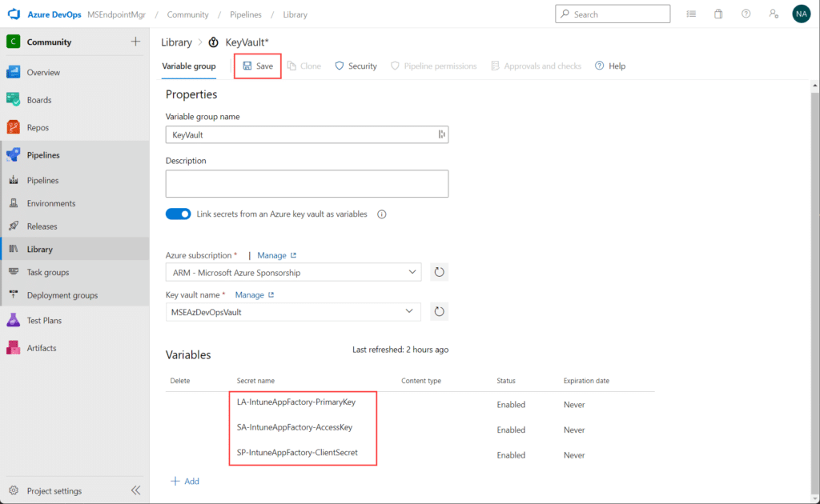Screen dimensions: 820x504
Task: Open the user settings icon
Action: [774, 14]
